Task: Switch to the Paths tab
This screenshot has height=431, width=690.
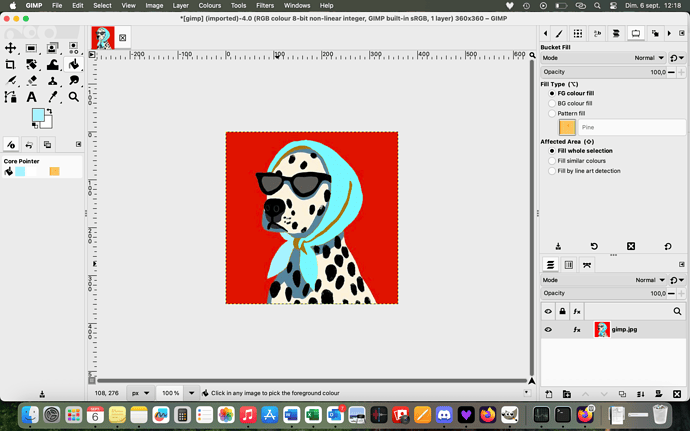Action: tap(587, 265)
